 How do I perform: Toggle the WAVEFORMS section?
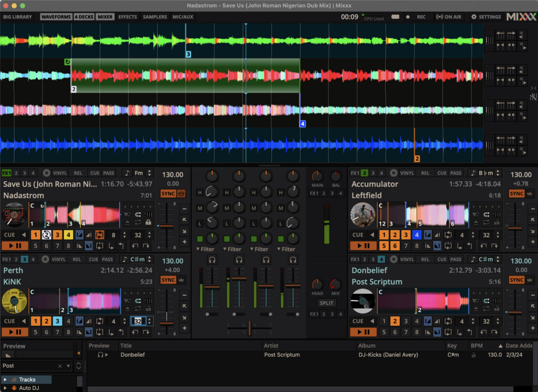pos(56,17)
